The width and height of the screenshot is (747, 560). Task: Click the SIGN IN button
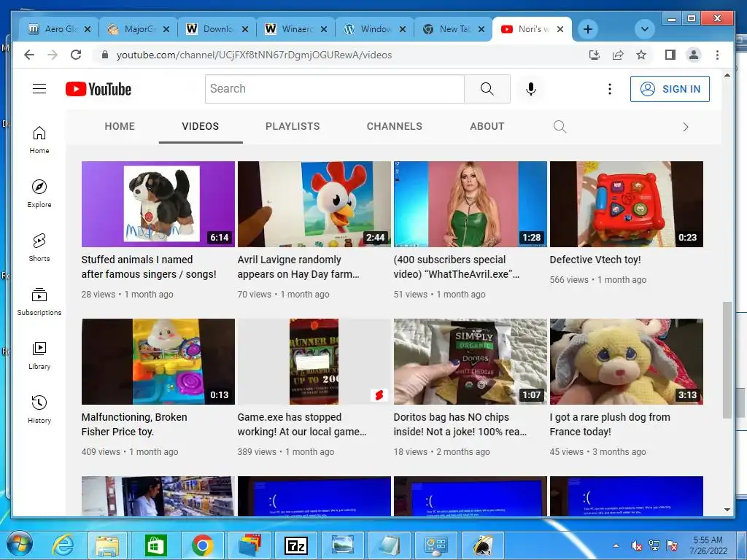670,89
